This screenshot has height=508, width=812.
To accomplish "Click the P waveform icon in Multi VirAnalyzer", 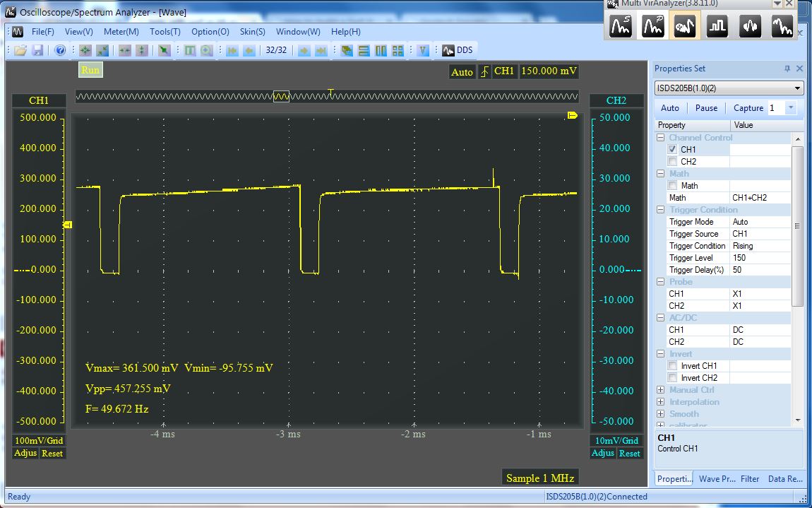I will [x=653, y=25].
